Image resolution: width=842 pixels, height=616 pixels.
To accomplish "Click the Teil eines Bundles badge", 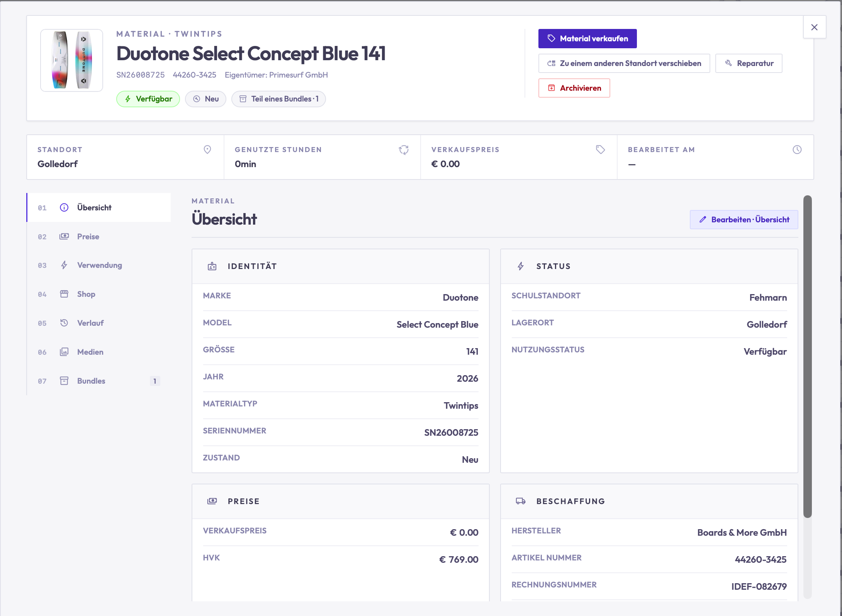I will click(x=278, y=99).
